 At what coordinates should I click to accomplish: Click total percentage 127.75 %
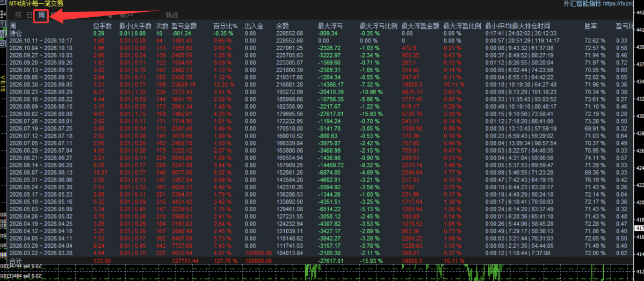coord(226,261)
